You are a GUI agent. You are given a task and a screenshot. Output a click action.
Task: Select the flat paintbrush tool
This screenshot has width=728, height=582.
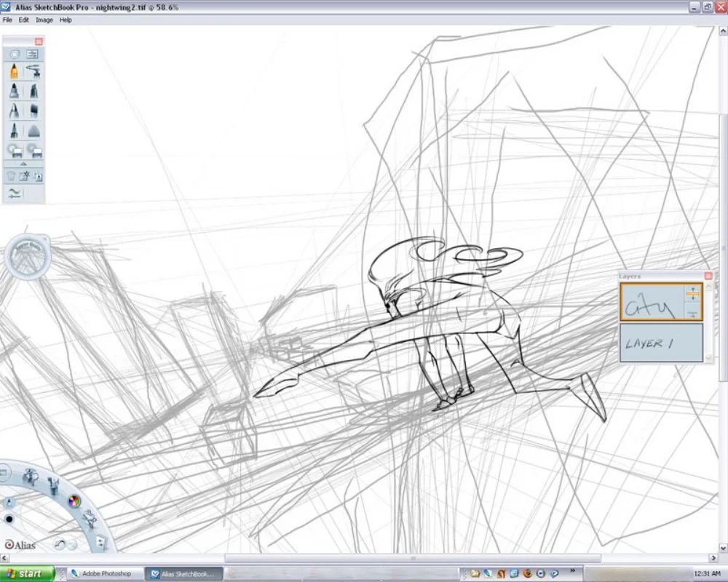coord(33,111)
